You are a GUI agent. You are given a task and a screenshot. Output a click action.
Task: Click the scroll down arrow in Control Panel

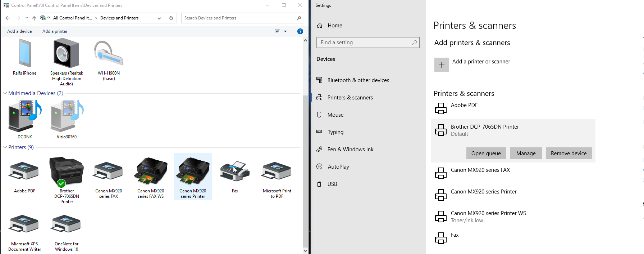coord(305,251)
